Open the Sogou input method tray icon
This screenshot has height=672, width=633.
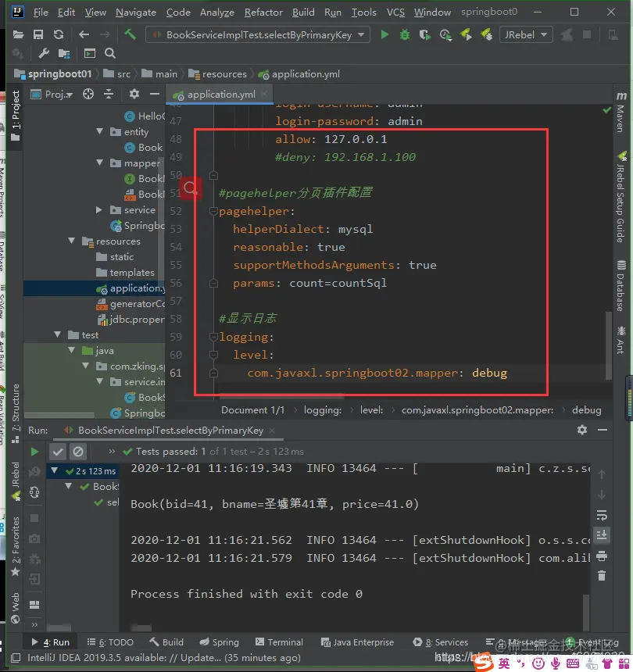[484, 663]
